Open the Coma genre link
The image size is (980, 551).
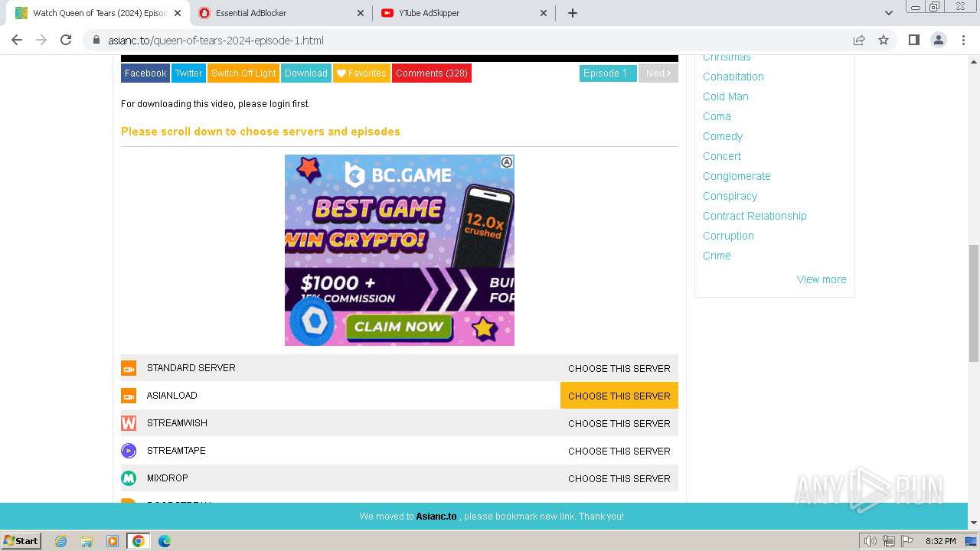point(717,116)
